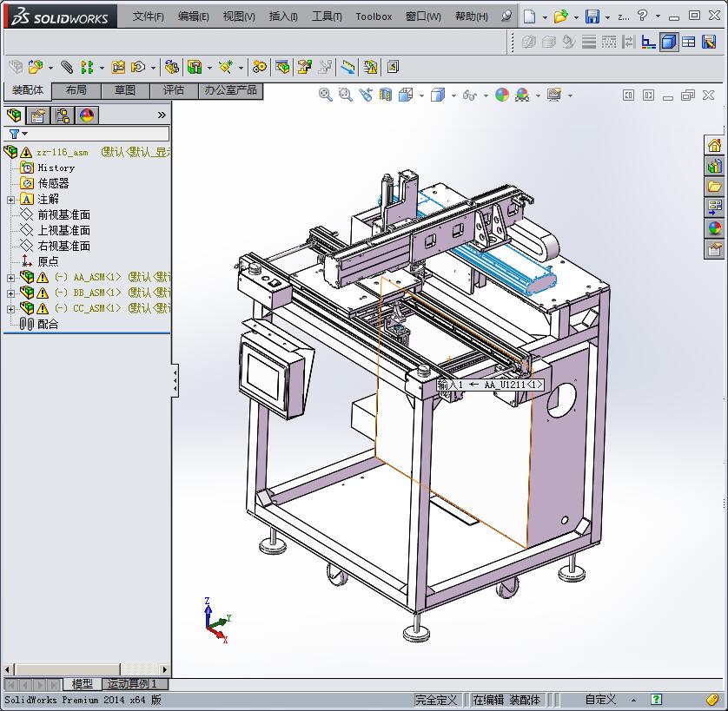
Task: Open Edit Appearance color ball
Action: (x=502, y=95)
